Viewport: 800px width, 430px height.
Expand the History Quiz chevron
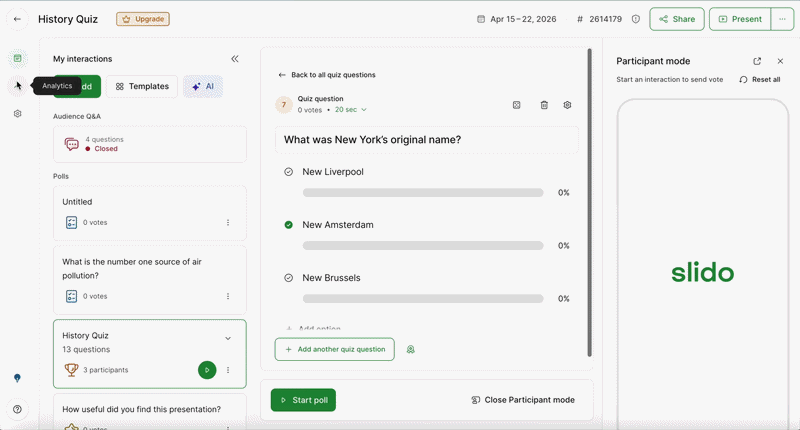[228, 338]
